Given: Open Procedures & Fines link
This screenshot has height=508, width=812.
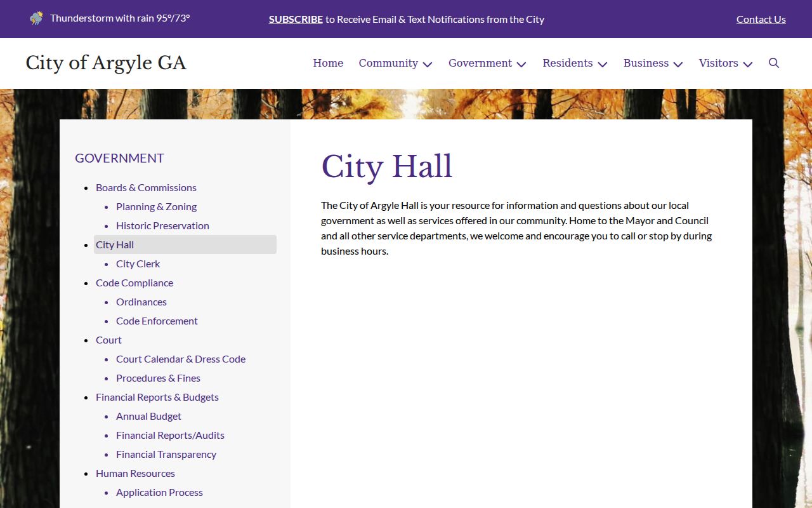Looking at the screenshot, I should pos(158,378).
